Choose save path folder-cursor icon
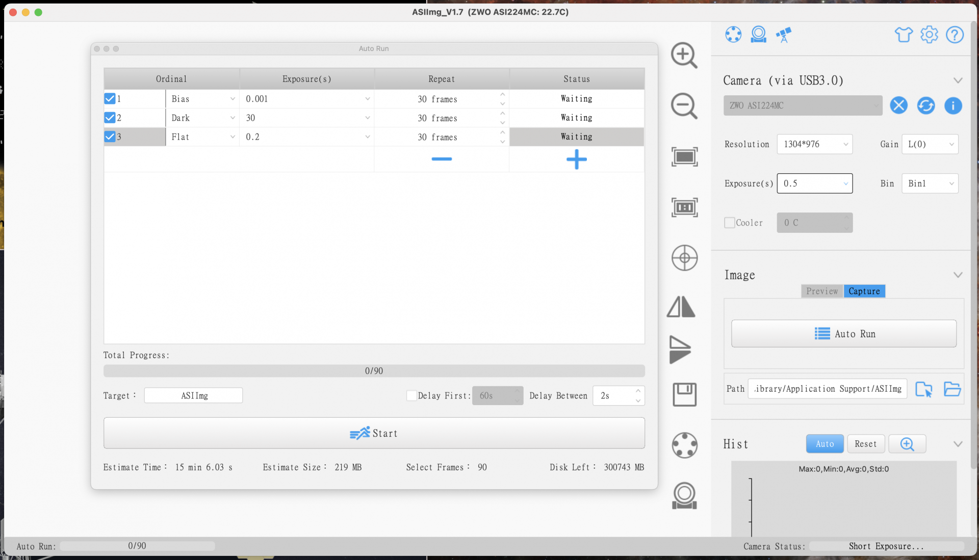This screenshot has height=560, width=979. 923,389
